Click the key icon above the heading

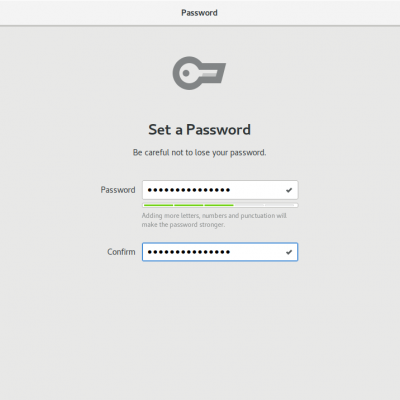pos(199,73)
